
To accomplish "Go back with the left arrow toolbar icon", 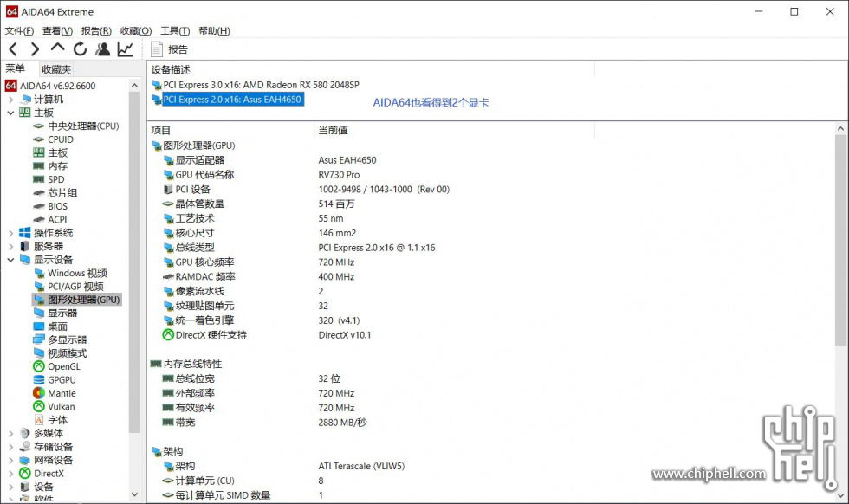I will coord(14,49).
